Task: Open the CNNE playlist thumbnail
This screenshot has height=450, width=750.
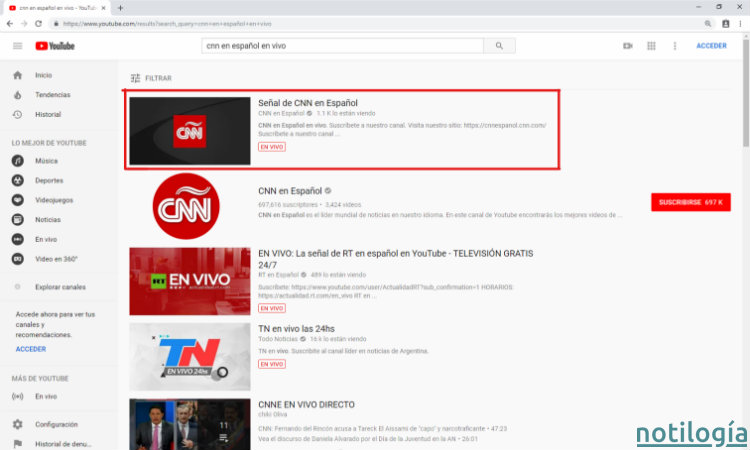Action: 190,424
